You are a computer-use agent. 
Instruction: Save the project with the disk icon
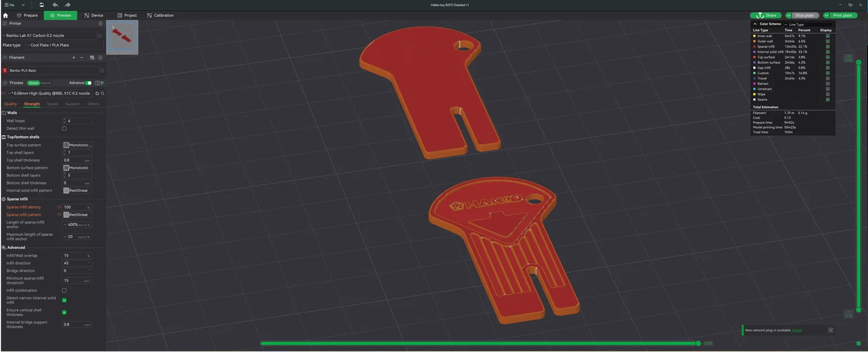[42, 5]
